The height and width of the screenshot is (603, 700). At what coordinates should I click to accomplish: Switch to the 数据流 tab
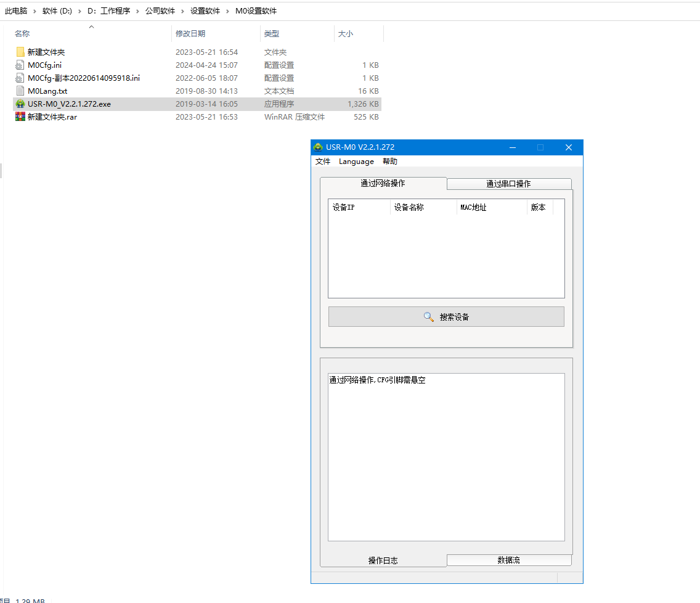click(508, 560)
